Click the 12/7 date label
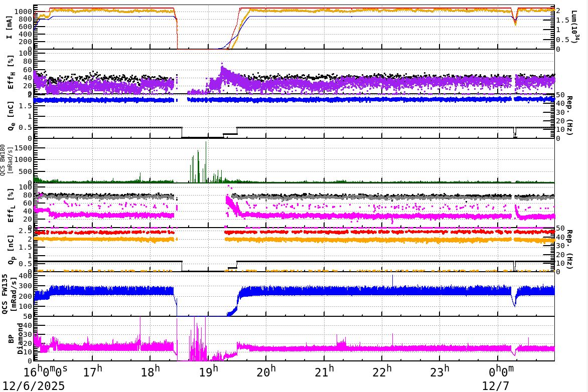 point(495,386)
